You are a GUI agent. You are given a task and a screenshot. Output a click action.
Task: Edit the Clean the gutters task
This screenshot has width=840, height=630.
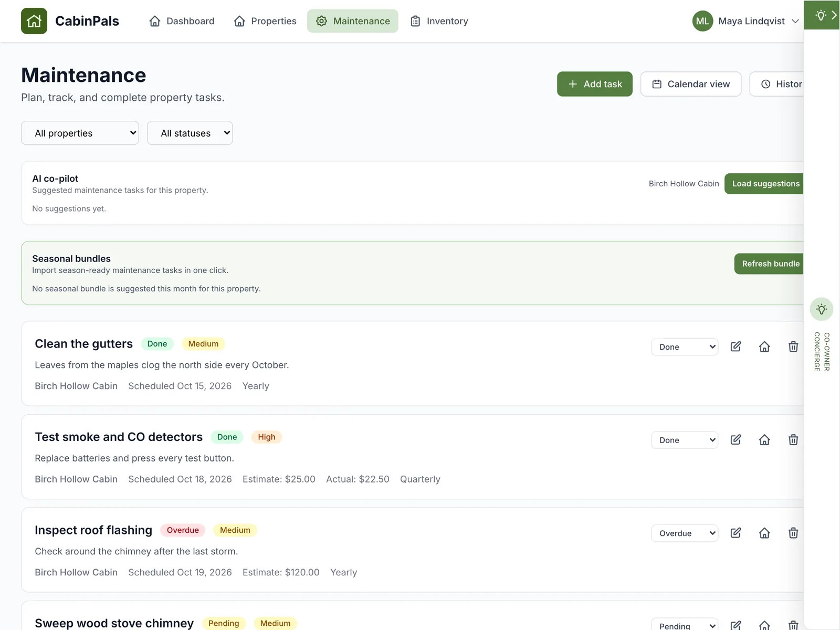736,346
